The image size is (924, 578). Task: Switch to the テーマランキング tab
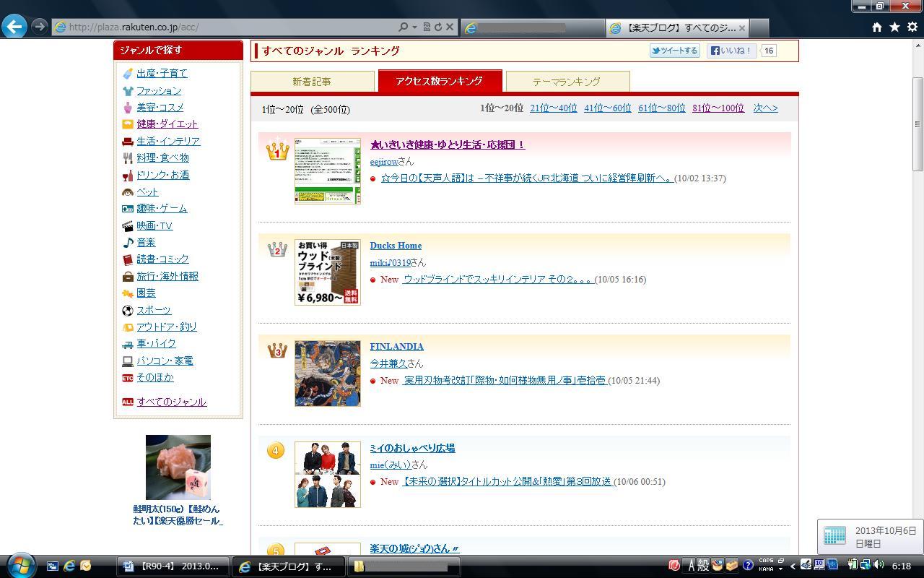[567, 82]
